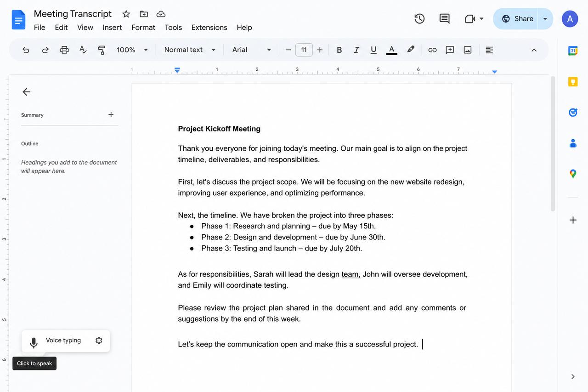Image resolution: width=588 pixels, height=392 pixels.
Task: Print the document
Action: point(64,50)
